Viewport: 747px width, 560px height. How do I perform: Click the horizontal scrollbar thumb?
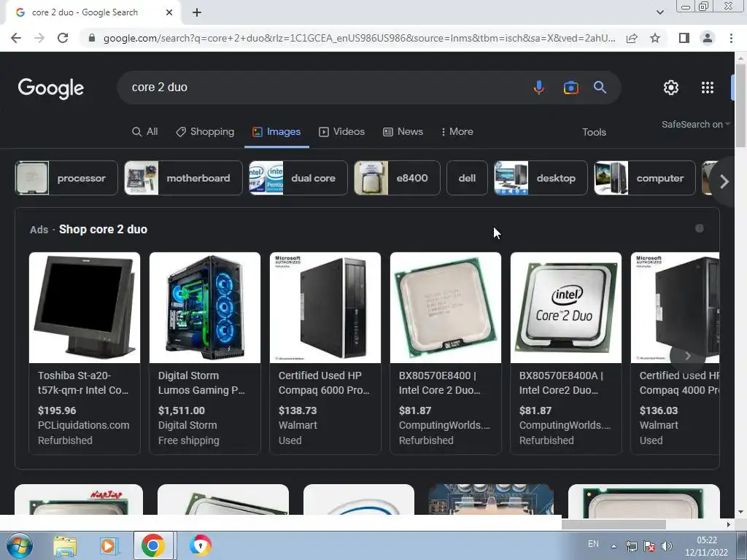(614, 524)
